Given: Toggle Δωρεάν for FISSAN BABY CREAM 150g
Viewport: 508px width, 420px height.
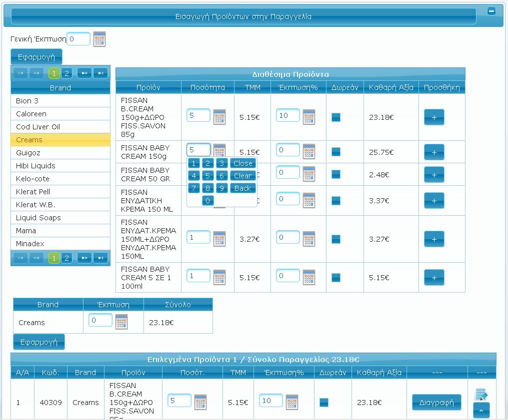Looking at the screenshot, I should [336, 152].
